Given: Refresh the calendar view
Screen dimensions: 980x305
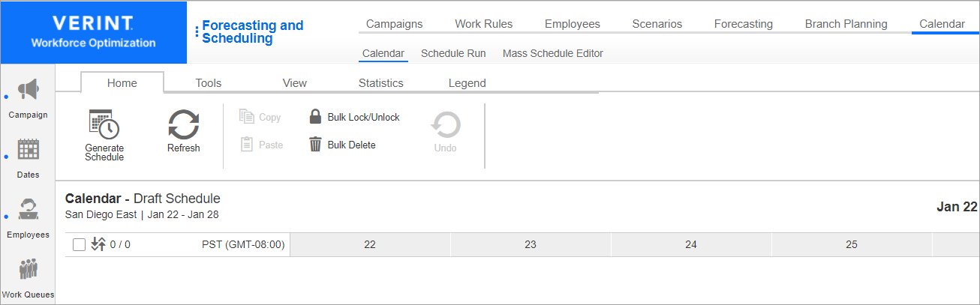Looking at the screenshot, I should click(183, 124).
